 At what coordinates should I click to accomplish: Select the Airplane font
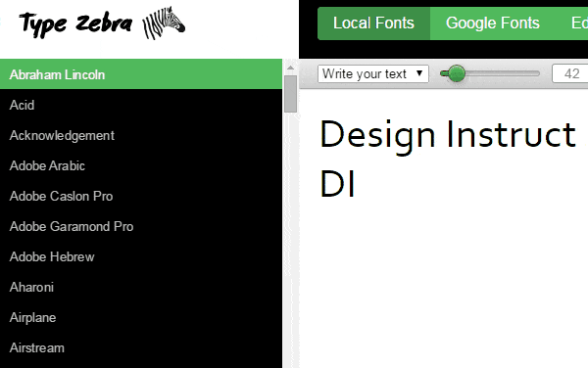point(141,317)
